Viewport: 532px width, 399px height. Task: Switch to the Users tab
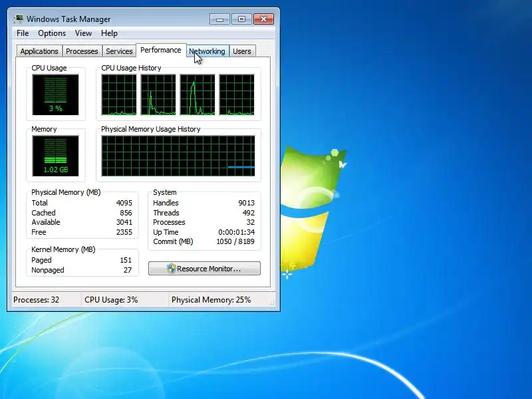point(242,51)
